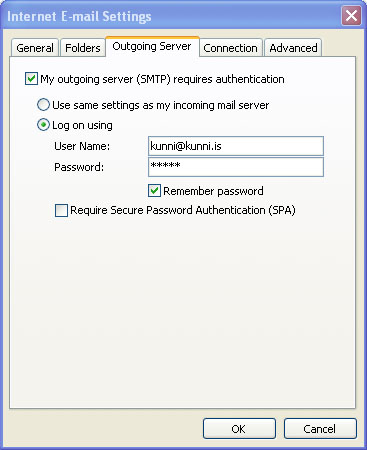Go to the Connection tab
This screenshot has height=450, width=367.
230,48
